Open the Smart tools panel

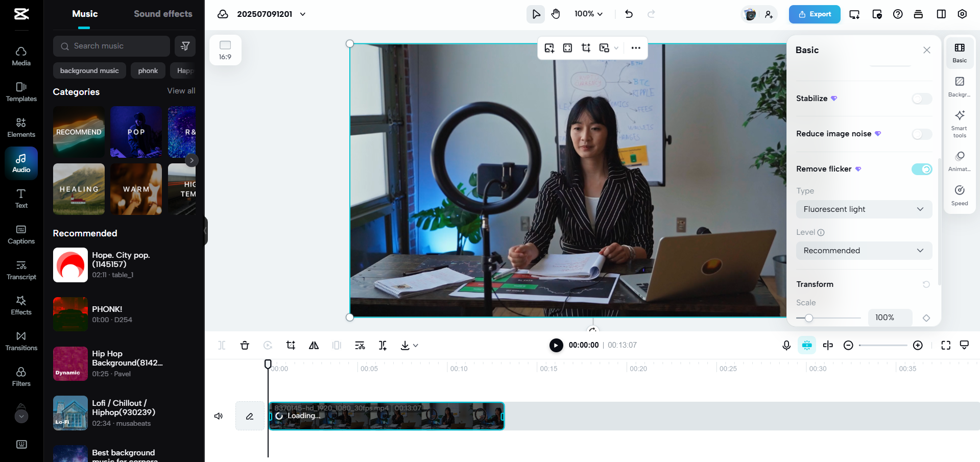960,124
